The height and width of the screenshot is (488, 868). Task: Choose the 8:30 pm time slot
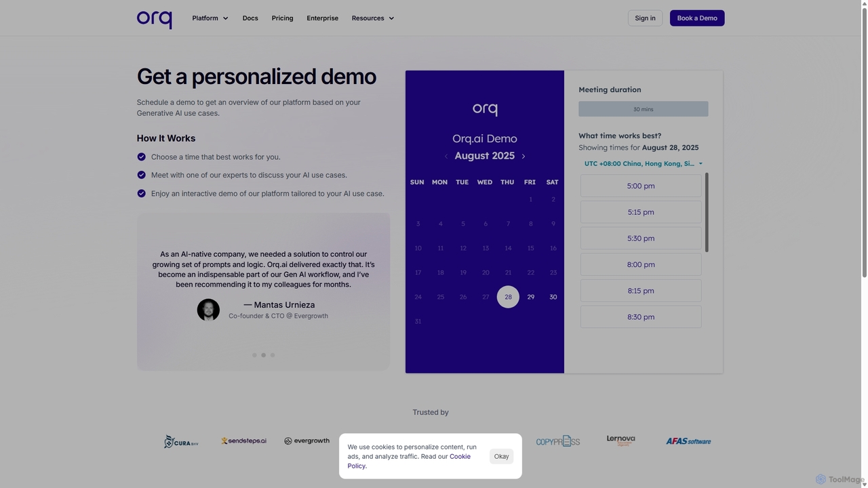point(641,317)
